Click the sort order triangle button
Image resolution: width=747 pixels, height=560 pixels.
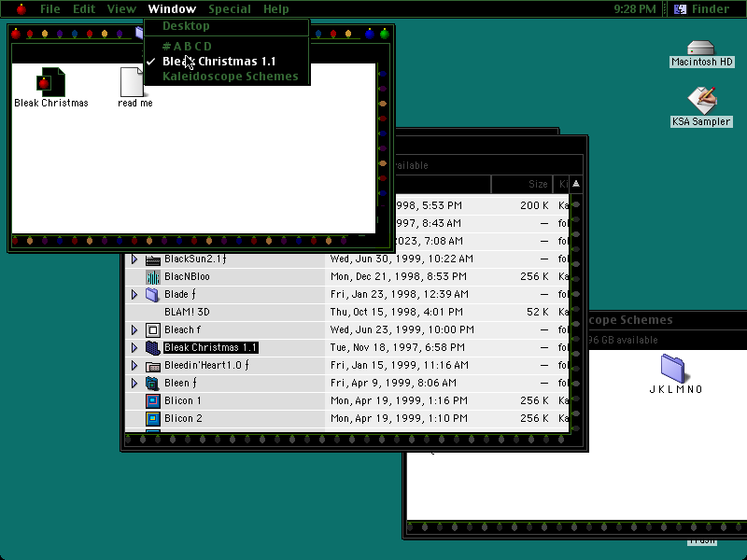[x=576, y=184]
